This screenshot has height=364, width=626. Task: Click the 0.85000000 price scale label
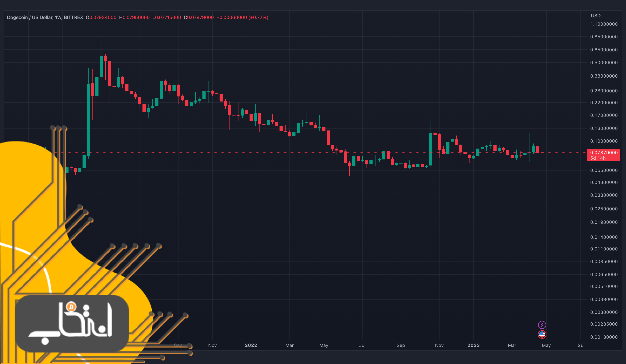604,37
